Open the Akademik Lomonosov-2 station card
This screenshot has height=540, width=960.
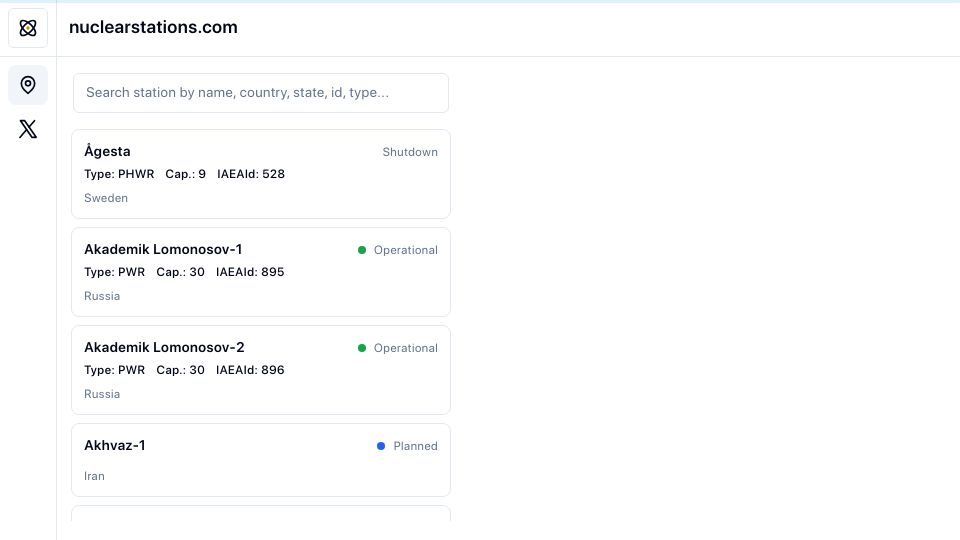pos(261,370)
